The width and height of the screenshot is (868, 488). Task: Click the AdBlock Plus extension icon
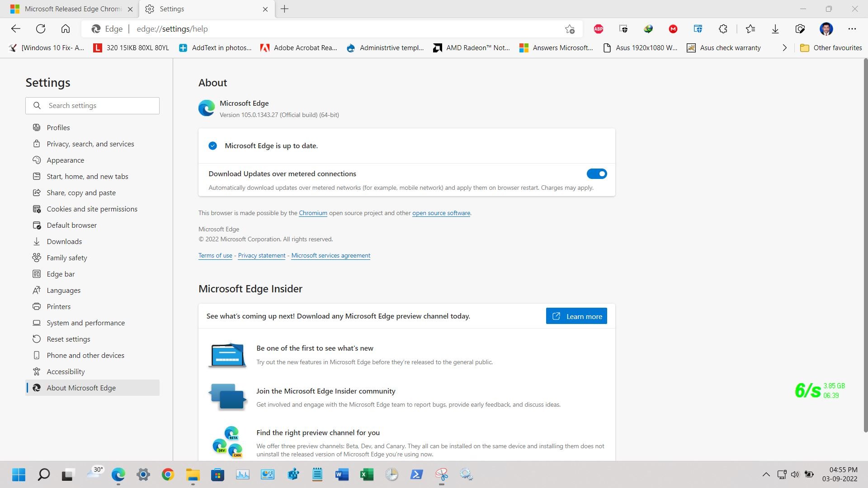click(599, 29)
